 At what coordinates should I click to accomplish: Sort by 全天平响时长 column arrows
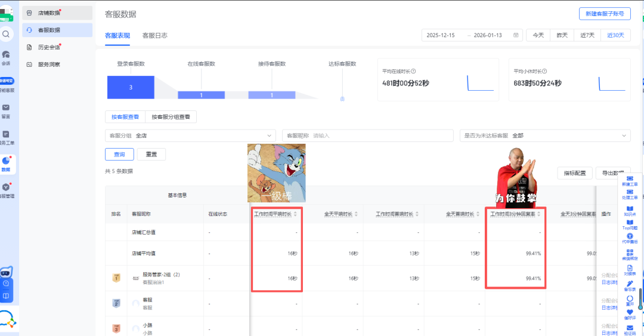(356, 214)
